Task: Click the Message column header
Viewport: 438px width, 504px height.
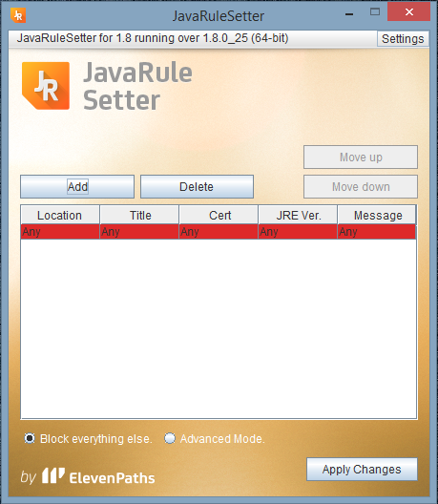Action: tap(377, 215)
